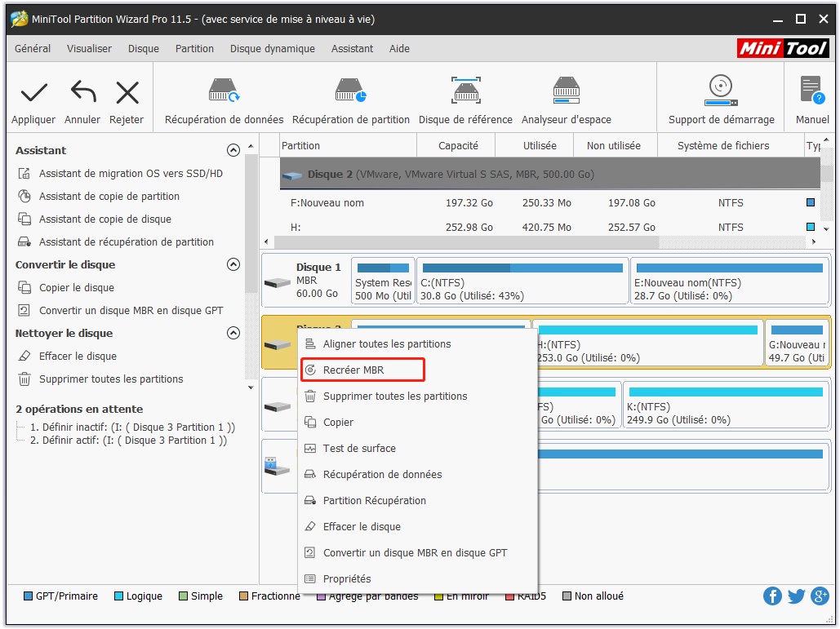This screenshot has width=840, height=629.
Task: Open the Visualiser menu
Action: click(x=89, y=49)
